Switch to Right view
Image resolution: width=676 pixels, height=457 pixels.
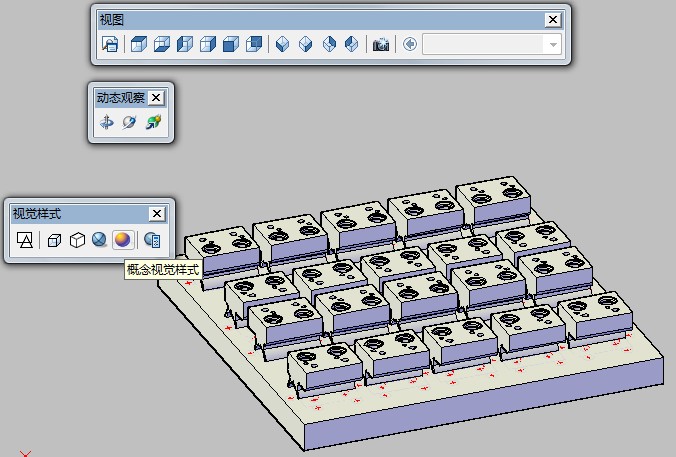208,44
